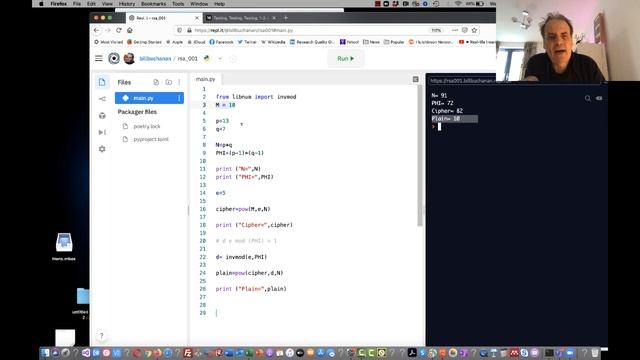Select the main.py editor tab

[205, 79]
